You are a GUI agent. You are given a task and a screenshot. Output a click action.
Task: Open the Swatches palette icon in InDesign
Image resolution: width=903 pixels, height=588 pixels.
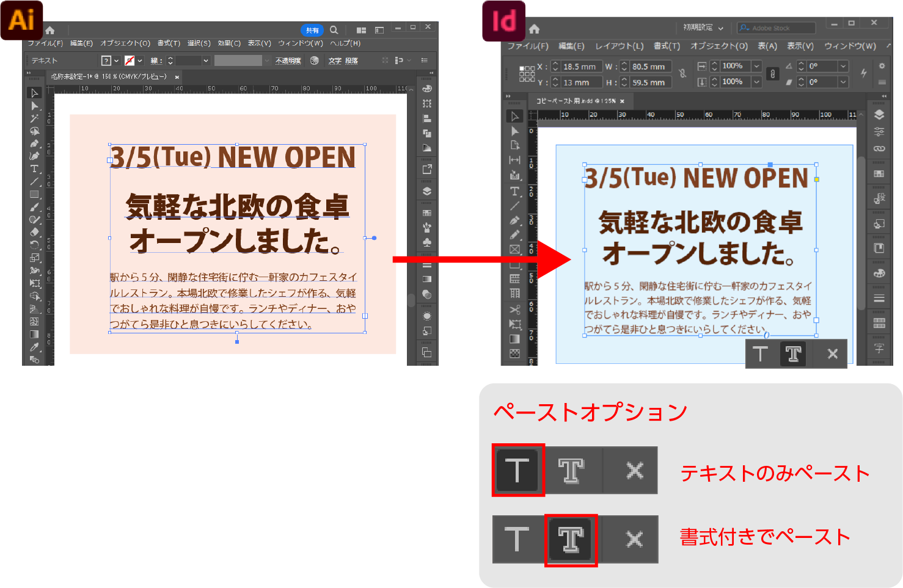(880, 274)
